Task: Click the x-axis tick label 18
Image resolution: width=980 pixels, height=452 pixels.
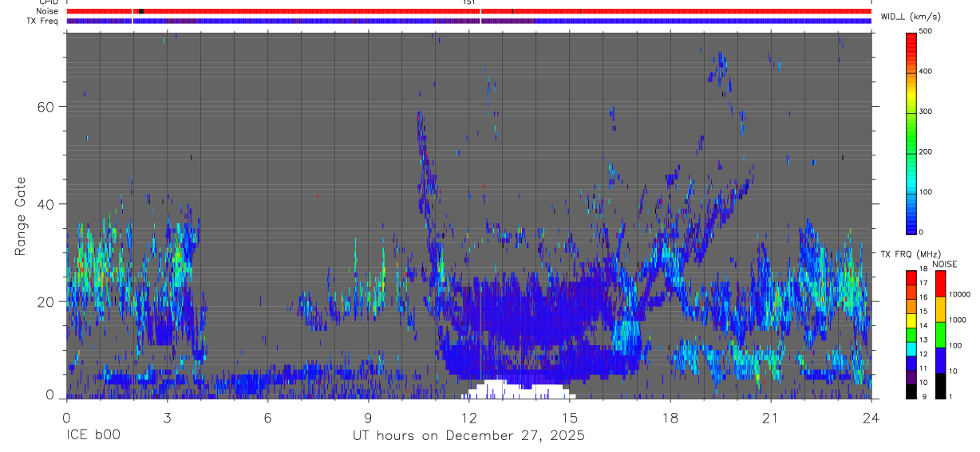Action: point(670,417)
